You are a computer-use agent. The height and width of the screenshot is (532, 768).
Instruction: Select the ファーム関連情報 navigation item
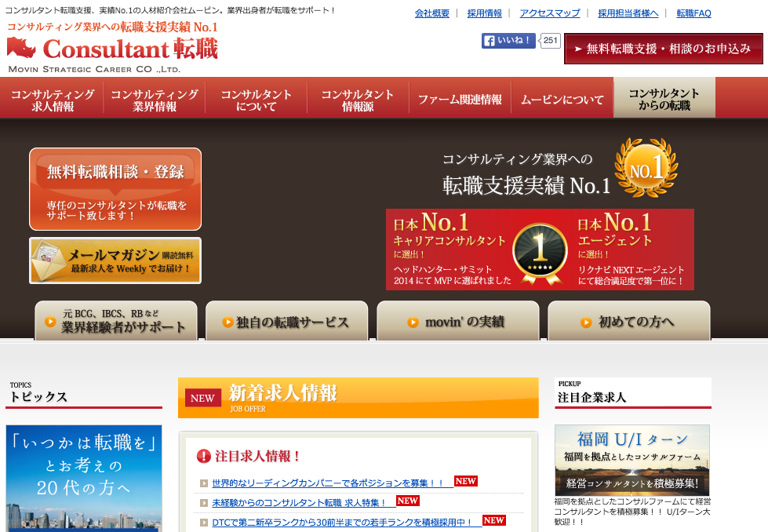(459, 100)
